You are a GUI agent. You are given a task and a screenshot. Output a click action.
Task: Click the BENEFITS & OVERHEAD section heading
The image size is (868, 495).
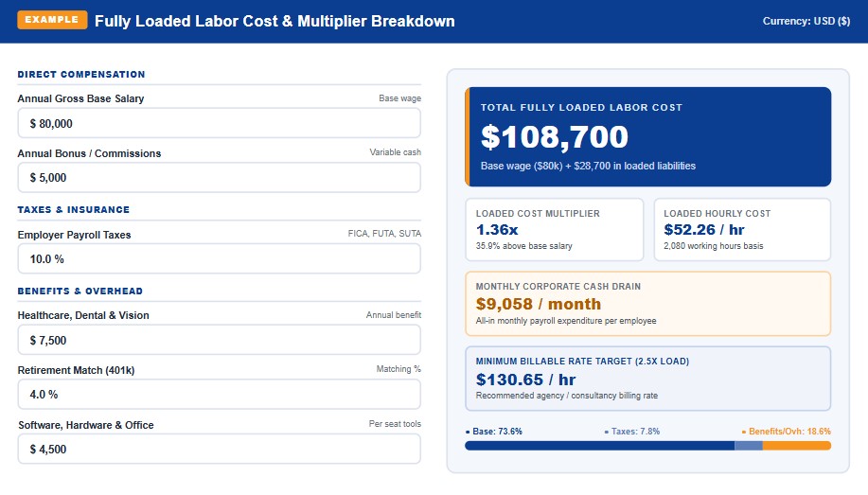coord(80,292)
